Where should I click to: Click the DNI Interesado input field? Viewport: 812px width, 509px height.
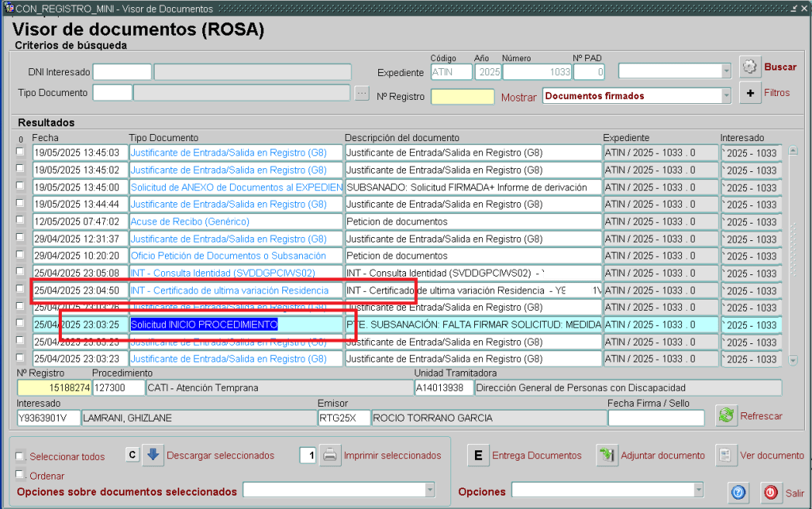click(121, 72)
